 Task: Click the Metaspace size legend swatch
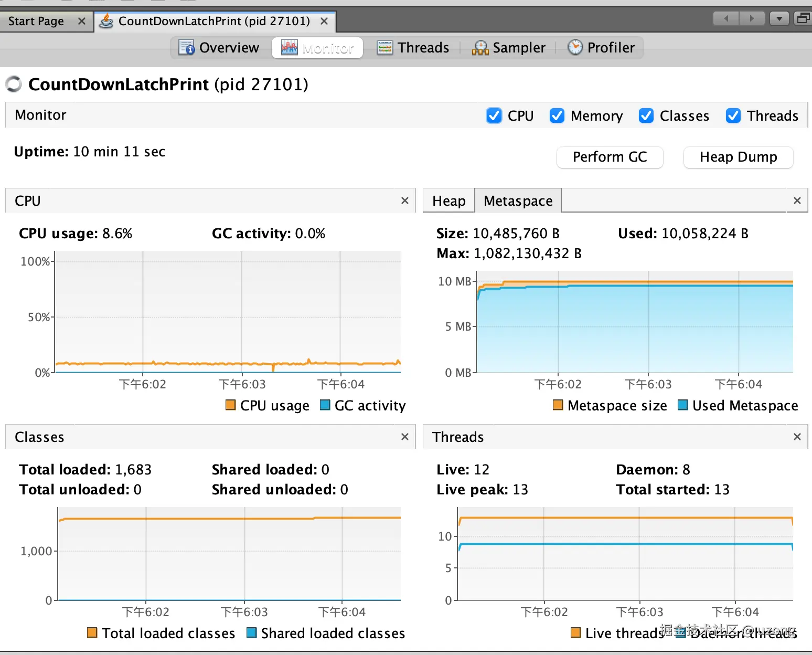click(558, 405)
